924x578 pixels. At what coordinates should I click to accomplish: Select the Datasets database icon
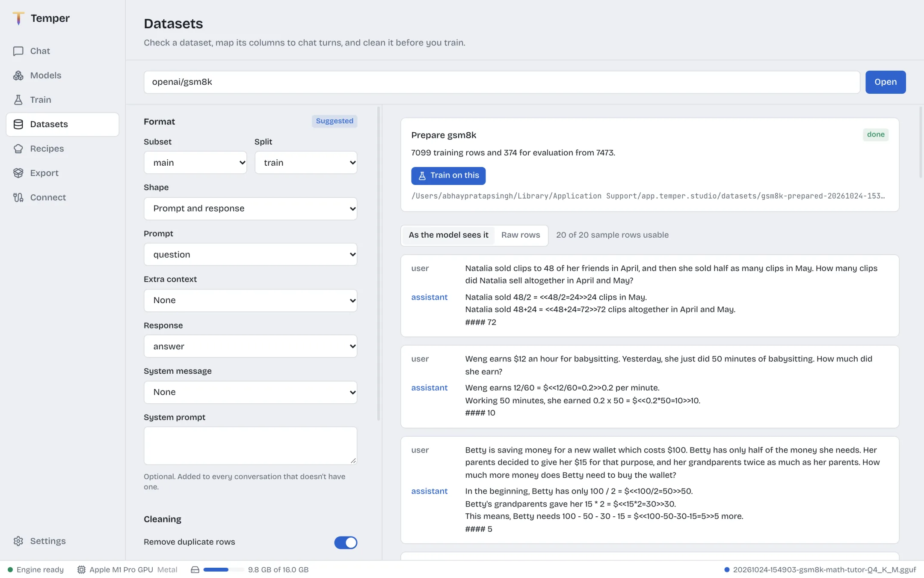[18, 124]
